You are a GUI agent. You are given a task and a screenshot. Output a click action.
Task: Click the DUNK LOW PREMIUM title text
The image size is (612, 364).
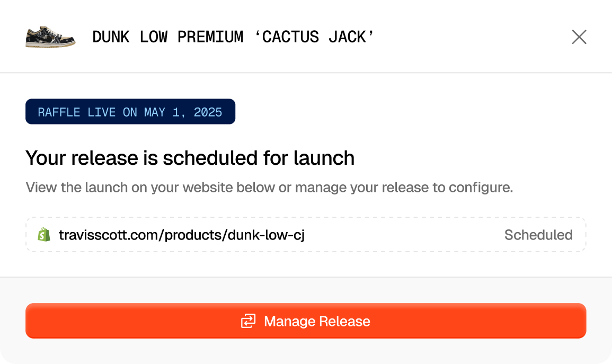point(233,37)
